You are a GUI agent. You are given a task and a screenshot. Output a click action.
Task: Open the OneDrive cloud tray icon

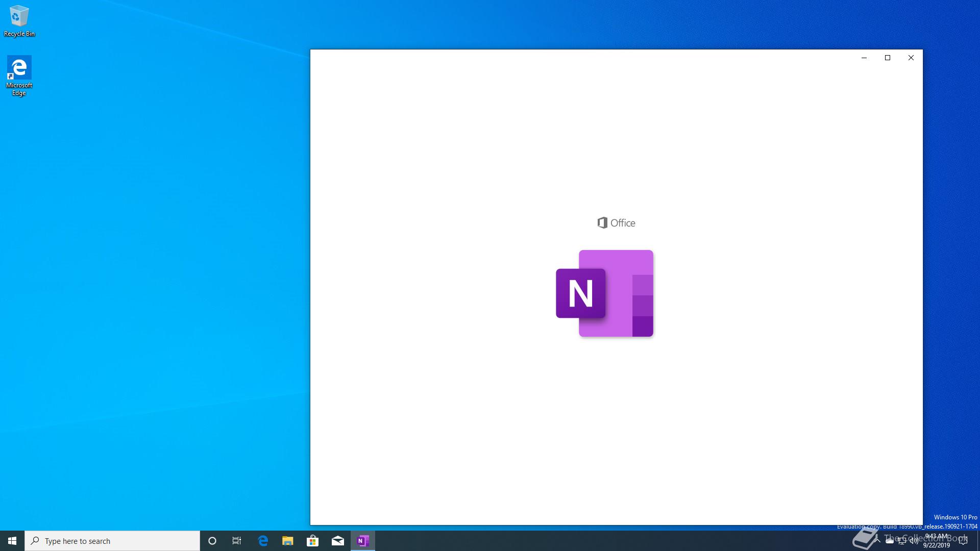click(890, 541)
